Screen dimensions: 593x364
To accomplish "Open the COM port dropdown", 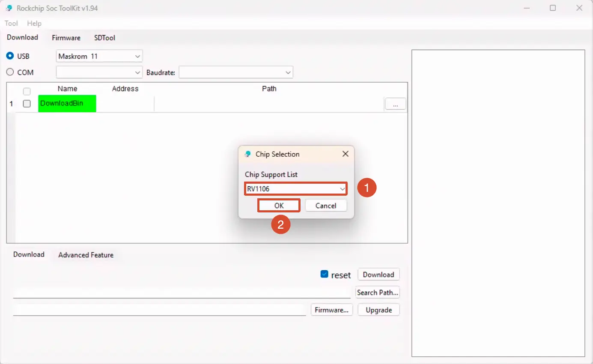I will point(99,72).
